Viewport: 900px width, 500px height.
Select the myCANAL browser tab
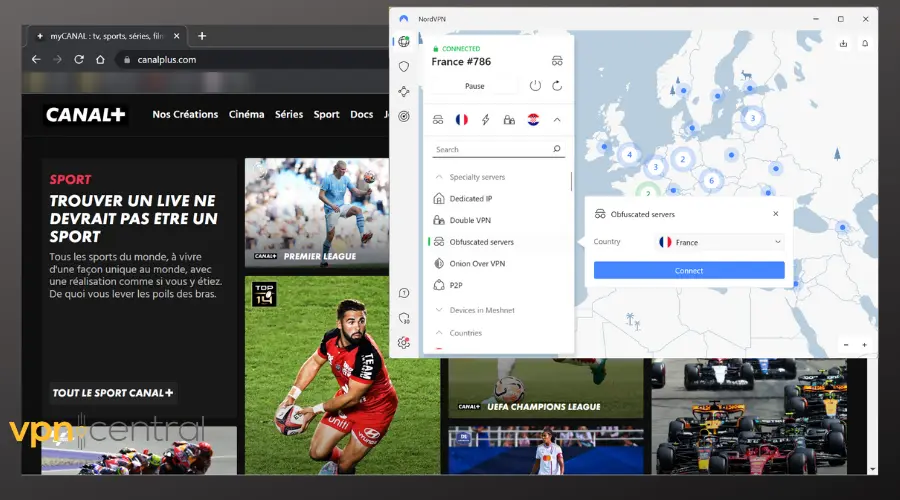(x=106, y=36)
